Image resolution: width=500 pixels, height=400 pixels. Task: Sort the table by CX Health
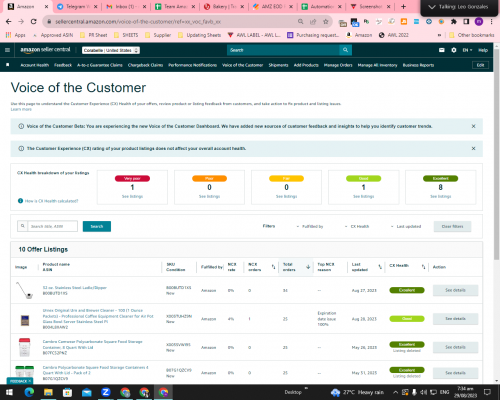[x=423, y=267]
